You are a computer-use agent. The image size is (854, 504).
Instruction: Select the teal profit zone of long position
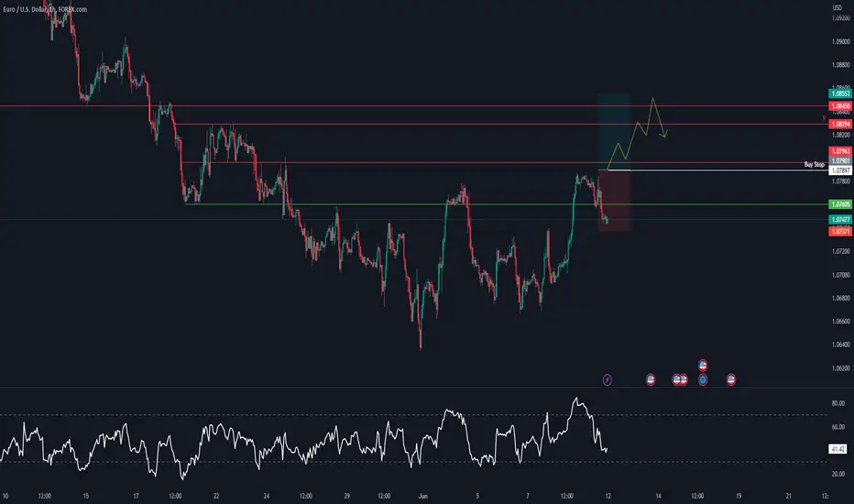point(614,131)
